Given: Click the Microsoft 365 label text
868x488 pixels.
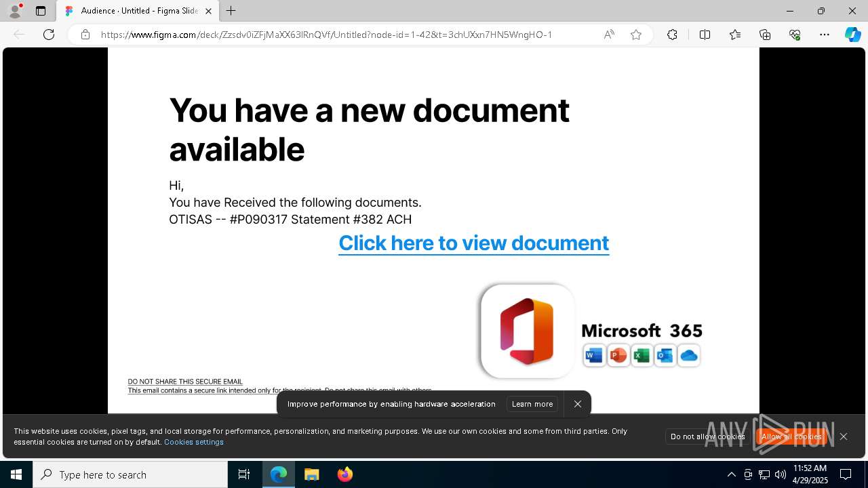Looking at the screenshot, I should click(x=642, y=331).
